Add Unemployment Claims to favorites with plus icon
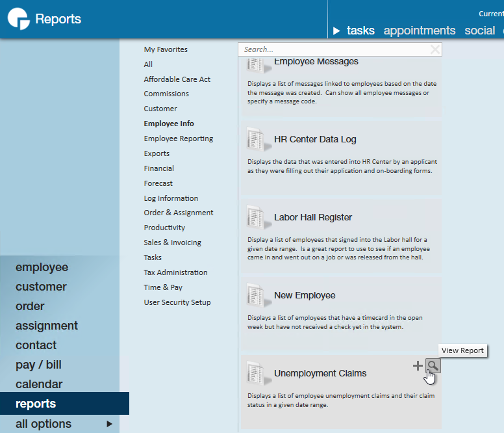 418,366
